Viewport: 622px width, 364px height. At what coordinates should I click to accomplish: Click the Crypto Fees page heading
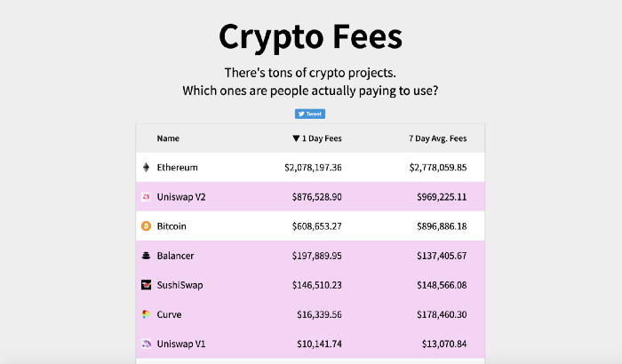310,37
